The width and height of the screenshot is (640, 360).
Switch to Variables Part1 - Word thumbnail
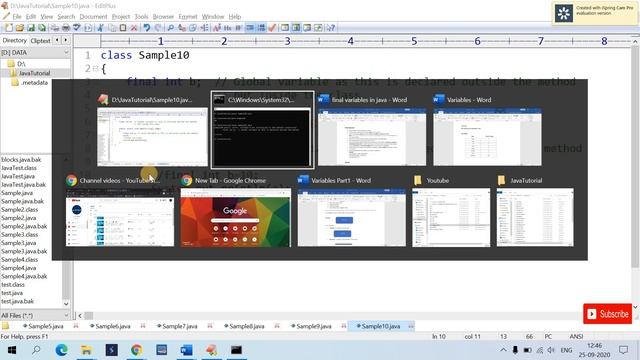351,211
